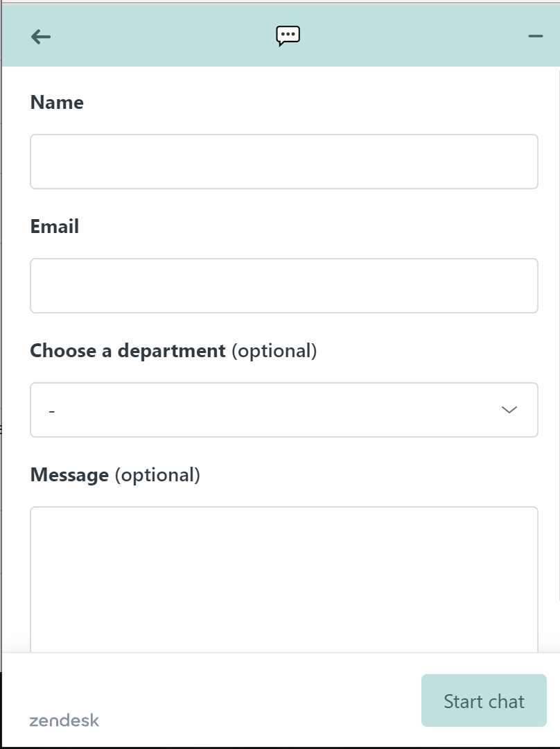The height and width of the screenshot is (749, 560).
Task: Click the Choose a department label
Action: pos(128,351)
